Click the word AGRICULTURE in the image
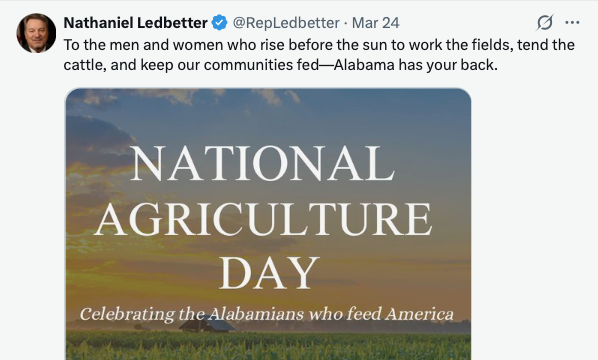The width and height of the screenshot is (598, 360). pos(263,219)
